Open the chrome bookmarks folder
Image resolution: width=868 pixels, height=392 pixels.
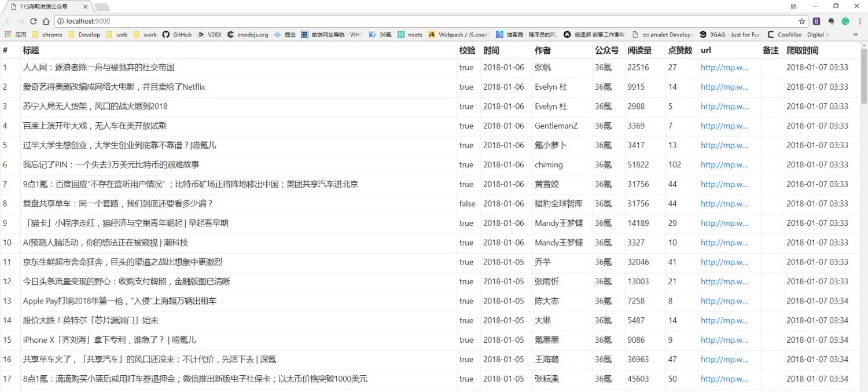pyautogui.click(x=47, y=35)
